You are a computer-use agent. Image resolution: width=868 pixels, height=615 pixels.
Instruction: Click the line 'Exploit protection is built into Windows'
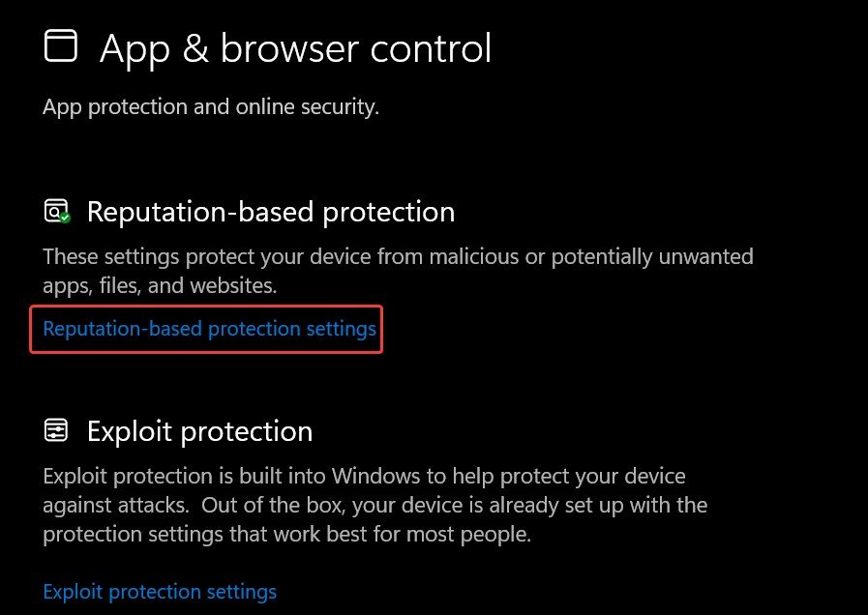point(364,477)
